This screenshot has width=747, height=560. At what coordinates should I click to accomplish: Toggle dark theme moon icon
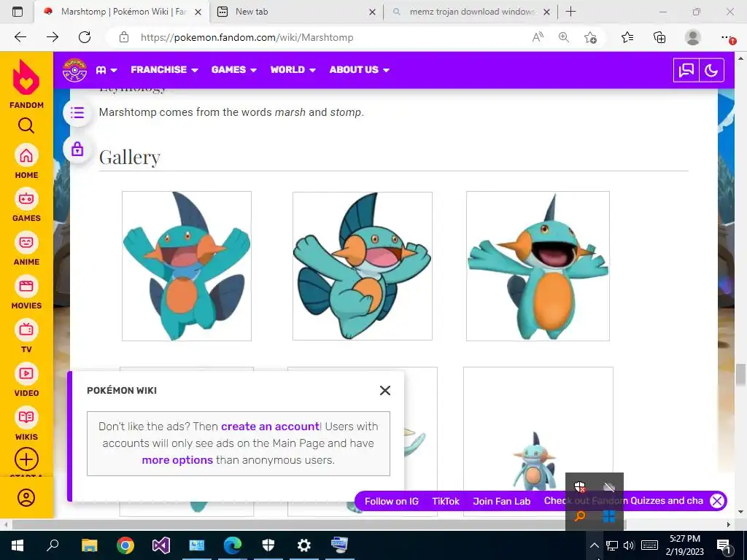711,71
